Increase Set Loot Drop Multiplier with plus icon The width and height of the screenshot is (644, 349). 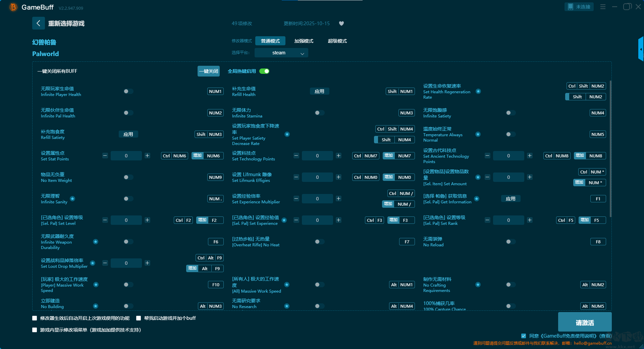tap(147, 263)
